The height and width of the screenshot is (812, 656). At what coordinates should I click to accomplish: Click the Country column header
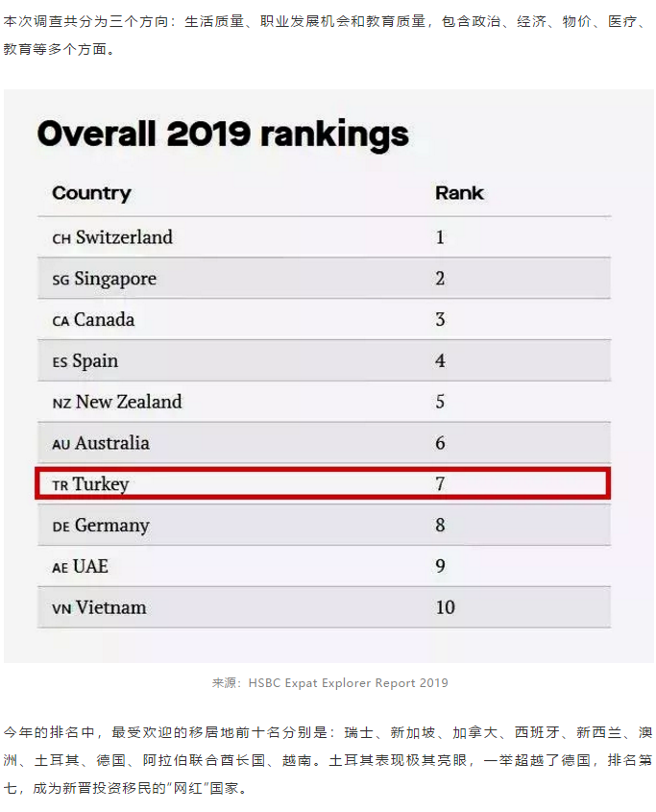[x=91, y=193]
